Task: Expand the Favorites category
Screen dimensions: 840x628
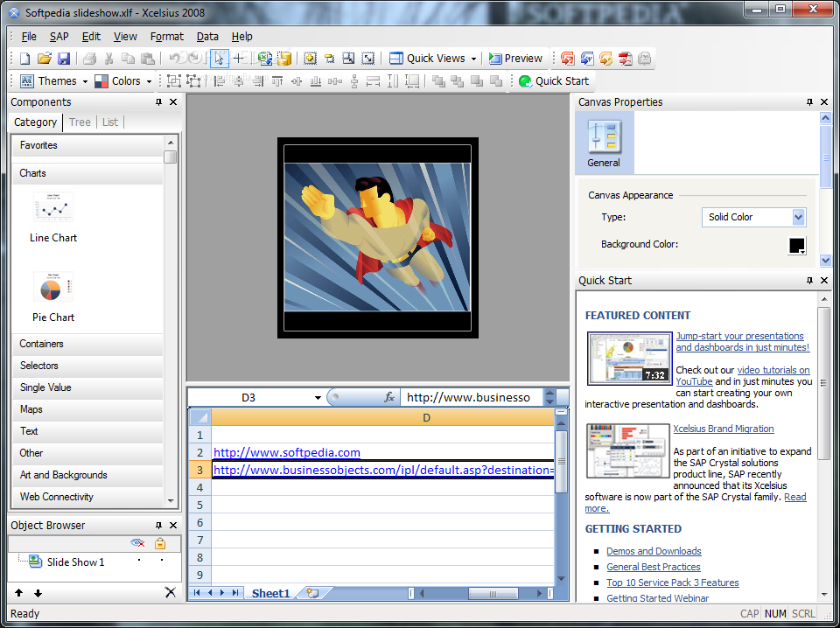Action: click(87, 145)
